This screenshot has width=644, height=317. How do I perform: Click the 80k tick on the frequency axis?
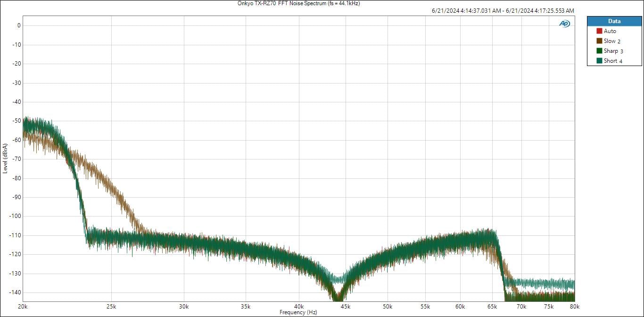point(574,306)
